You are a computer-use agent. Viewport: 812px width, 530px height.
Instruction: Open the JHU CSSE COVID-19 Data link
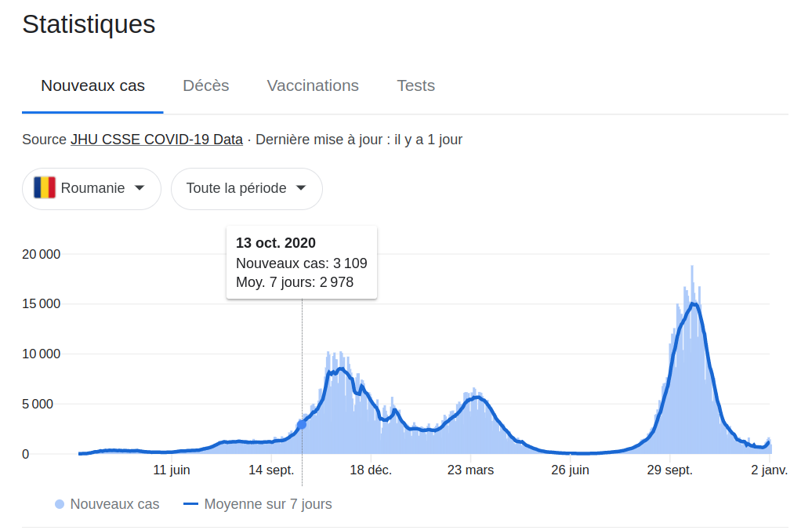coord(157,140)
